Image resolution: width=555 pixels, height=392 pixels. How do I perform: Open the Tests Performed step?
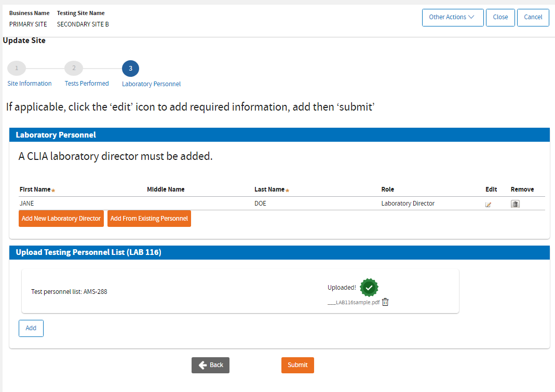click(x=87, y=84)
